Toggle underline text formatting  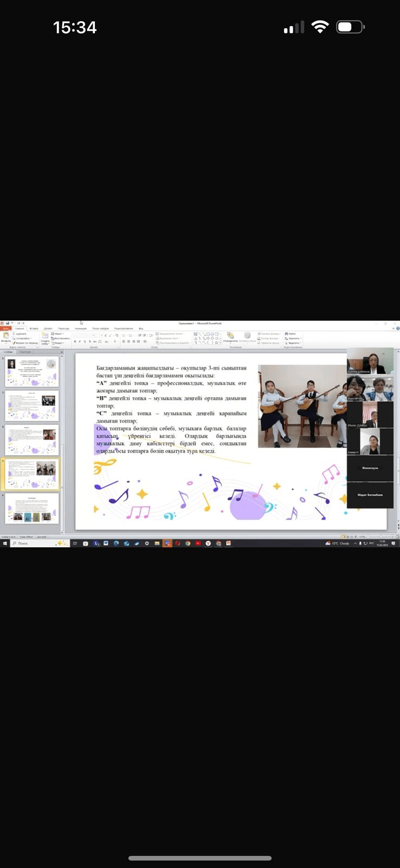tap(85, 342)
